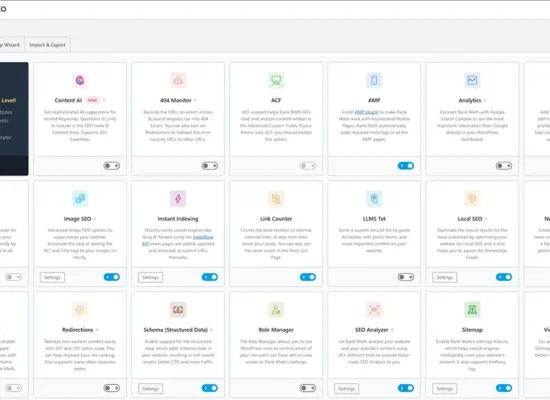Open info arrow next to Content AI title

point(104,101)
